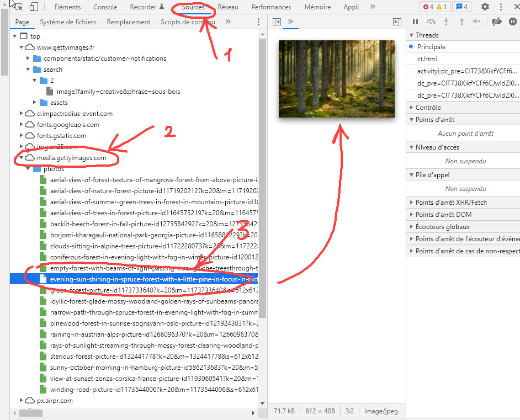The image size is (520, 420).
Task: Expand d.impactradius-event.com domain
Action: pyautogui.click(x=21, y=113)
